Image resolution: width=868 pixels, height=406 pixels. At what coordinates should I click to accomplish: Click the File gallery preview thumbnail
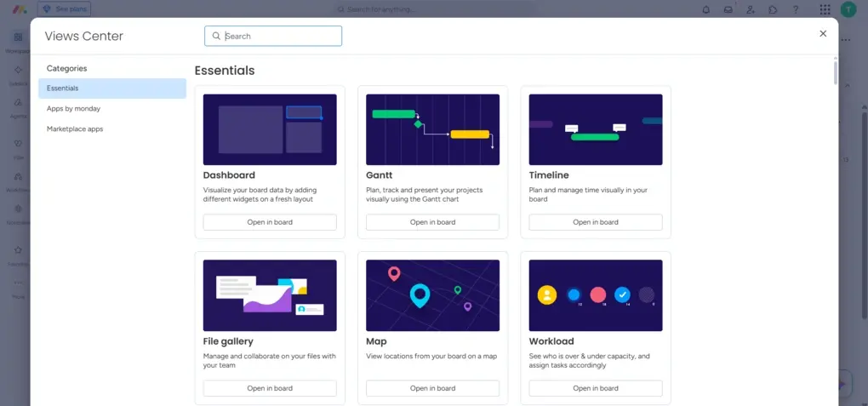270,296
